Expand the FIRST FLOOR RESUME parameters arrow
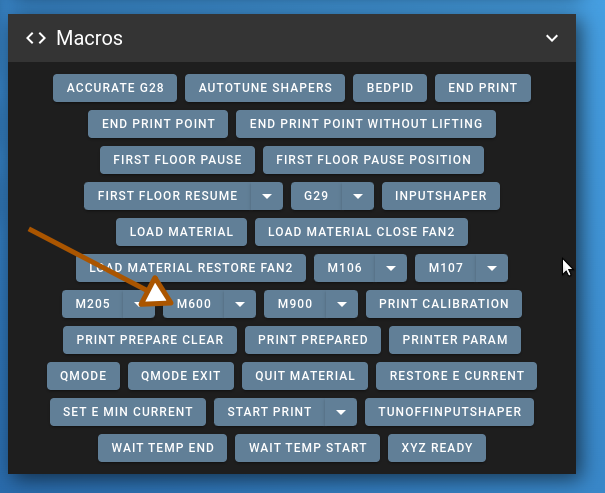The height and width of the screenshot is (493, 605). pyautogui.click(x=267, y=196)
